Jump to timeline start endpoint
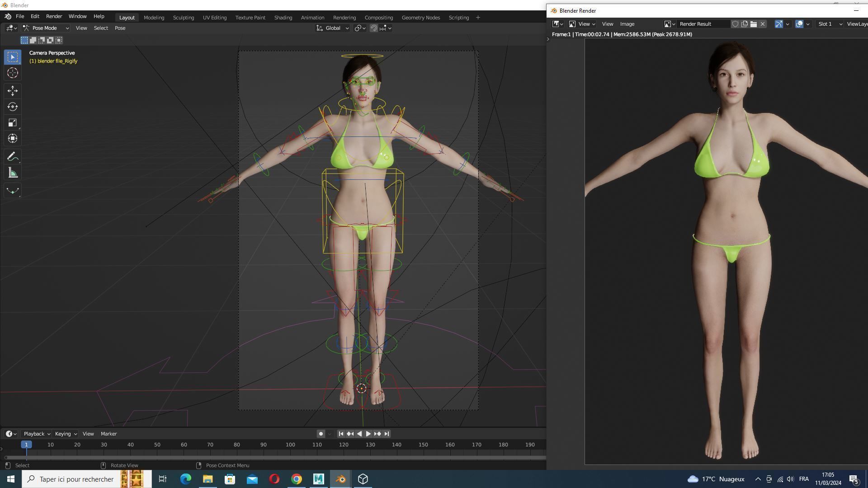Viewport: 868px width, 488px height. click(341, 434)
